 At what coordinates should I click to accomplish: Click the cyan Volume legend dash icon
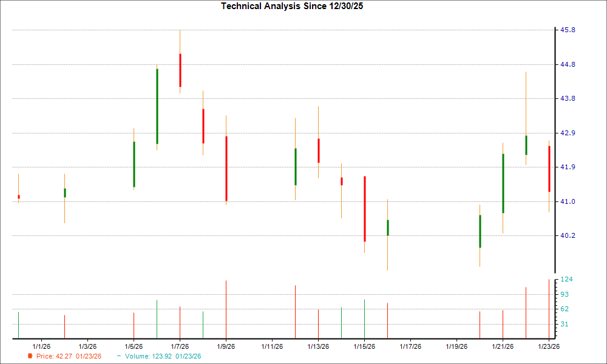[119, 357]
